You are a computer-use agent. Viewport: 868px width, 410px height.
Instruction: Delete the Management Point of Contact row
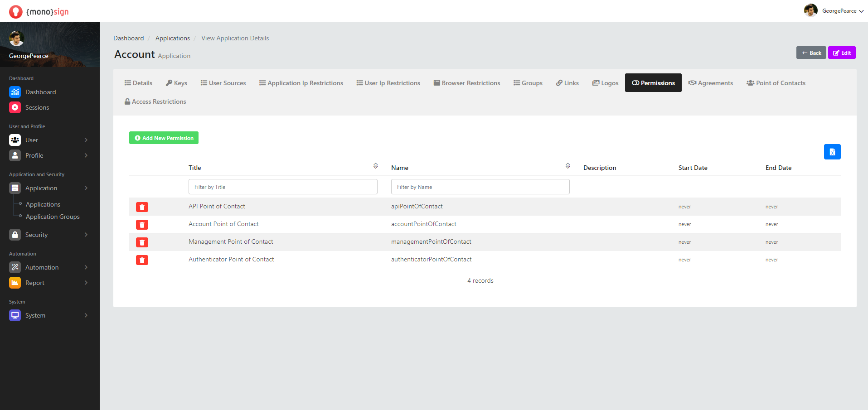click(142, 242)
